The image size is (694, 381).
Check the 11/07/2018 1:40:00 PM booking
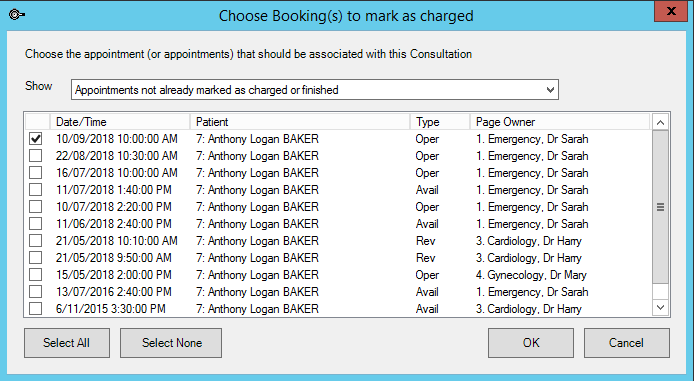pyautogui.click(x=35, y=190)
